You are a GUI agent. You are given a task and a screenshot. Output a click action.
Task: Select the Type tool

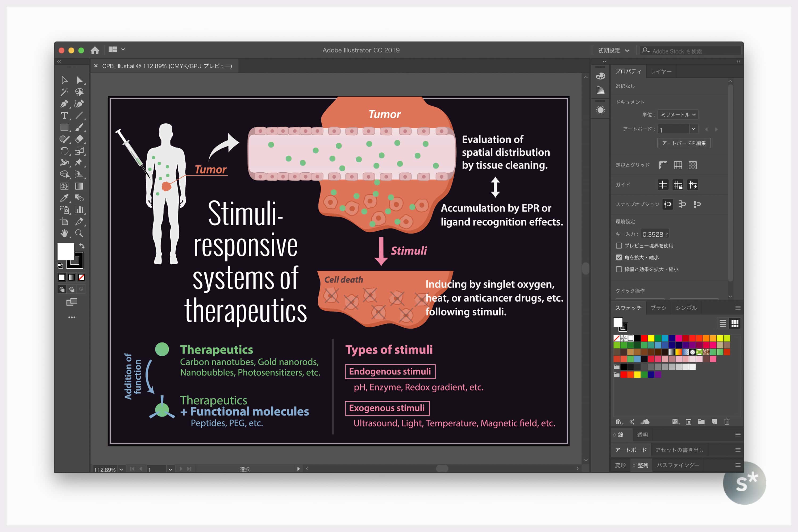[x=64, y=115]
